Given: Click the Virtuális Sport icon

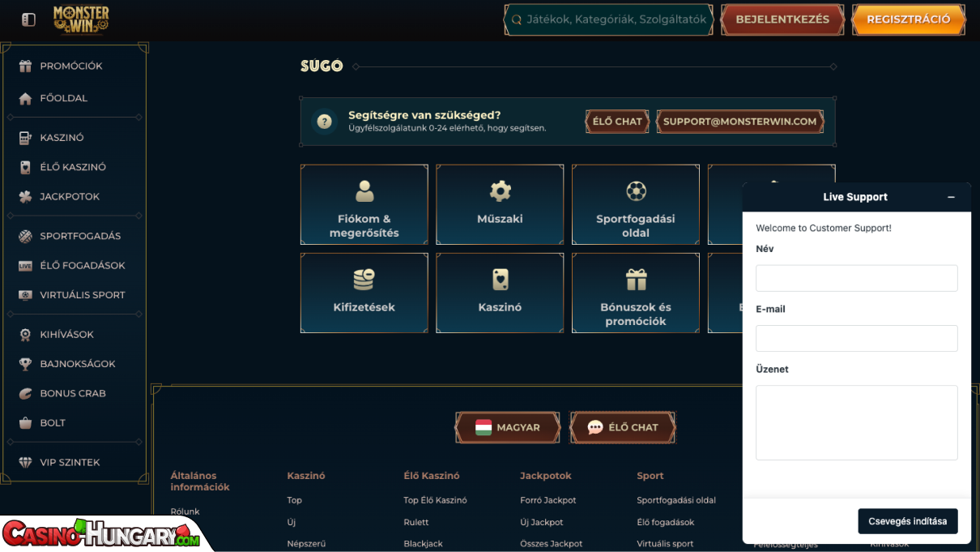Looking at the screenshot, I should pos(25,295).
